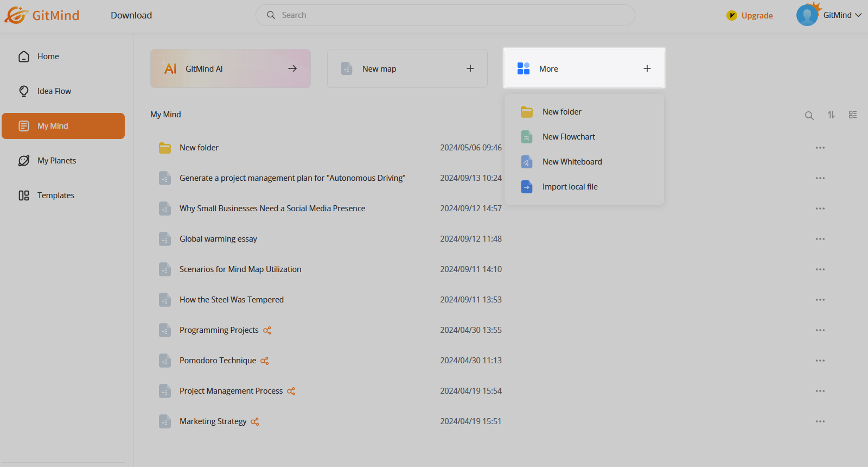Viewport: 868px width, 467px height.
Task: Choose Import local file option
Action: pos(570,187)
